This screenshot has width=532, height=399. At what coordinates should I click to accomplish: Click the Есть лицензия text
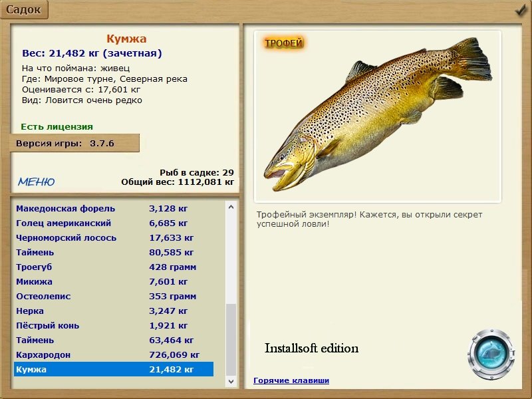tap(57, 126)
